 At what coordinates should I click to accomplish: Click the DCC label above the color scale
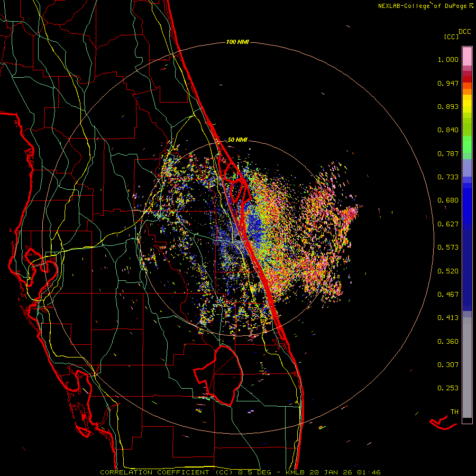pos(465,32)
